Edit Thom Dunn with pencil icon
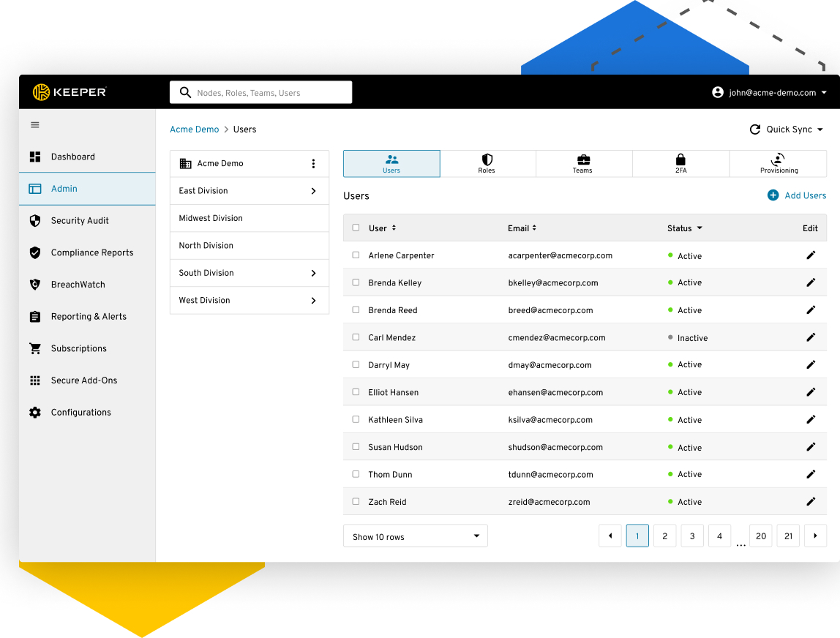The height and width of the screenshot is (638, 840). click(x=811, y=474)
